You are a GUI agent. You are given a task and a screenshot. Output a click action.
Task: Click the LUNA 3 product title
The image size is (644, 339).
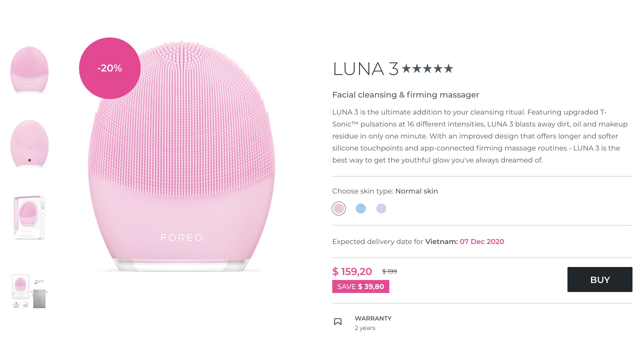(366, 69)
